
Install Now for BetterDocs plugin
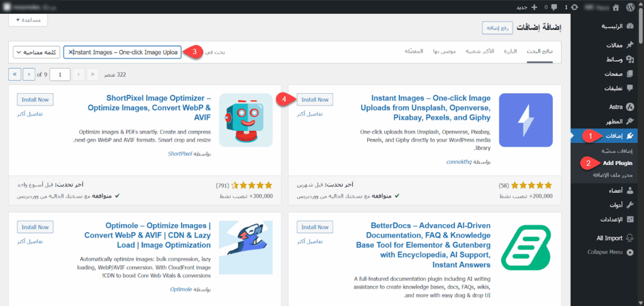click(x=315, y=227)
